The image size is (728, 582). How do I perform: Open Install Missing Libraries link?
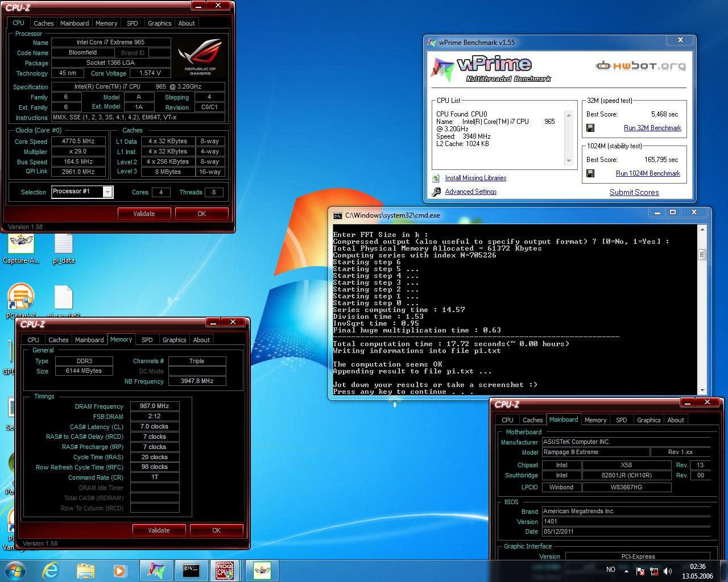point(475,178)
